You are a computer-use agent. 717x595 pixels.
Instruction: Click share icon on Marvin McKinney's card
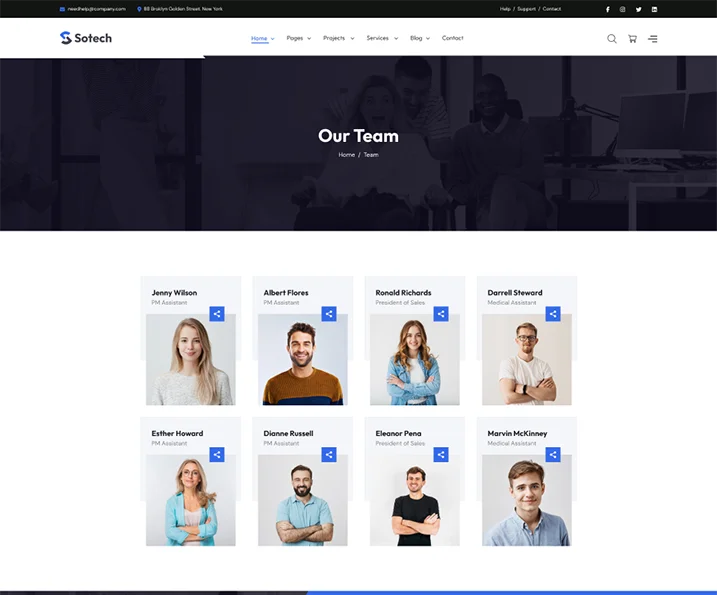point(553,455)
